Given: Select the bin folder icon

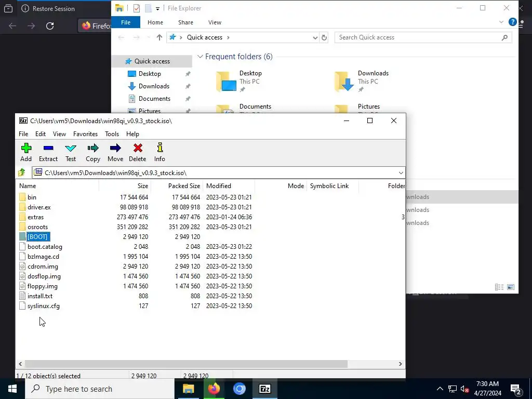Looking at the screenshot, I should click(x=22, y=197).
